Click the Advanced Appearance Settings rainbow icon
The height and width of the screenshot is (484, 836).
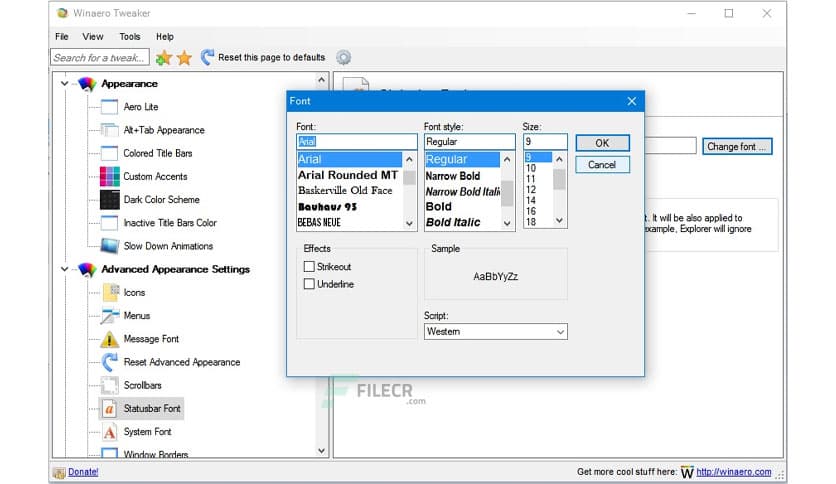(x=87, y=269)
